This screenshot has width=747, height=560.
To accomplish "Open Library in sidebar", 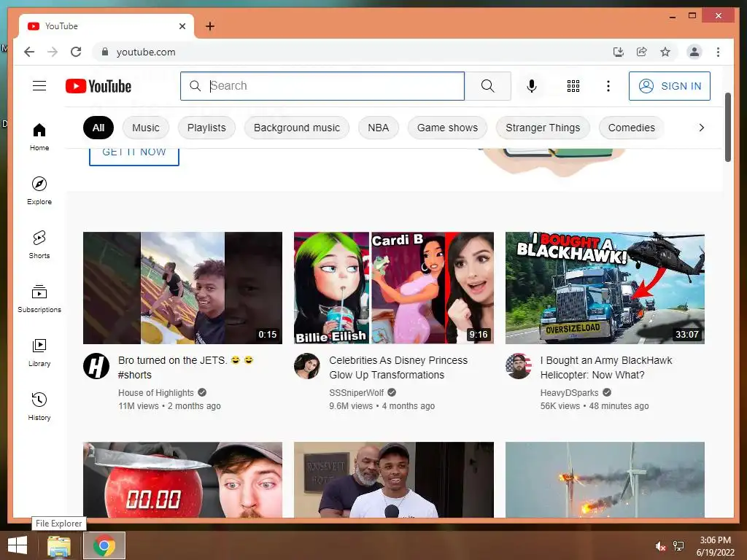I will (39, 352).
